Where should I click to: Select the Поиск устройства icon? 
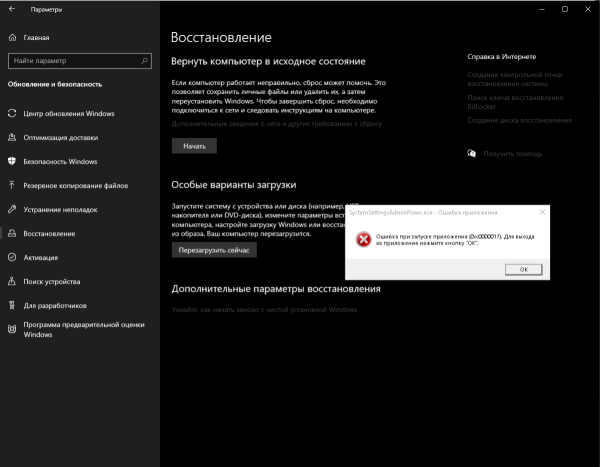pyautogui.click(x=12, y=281)
